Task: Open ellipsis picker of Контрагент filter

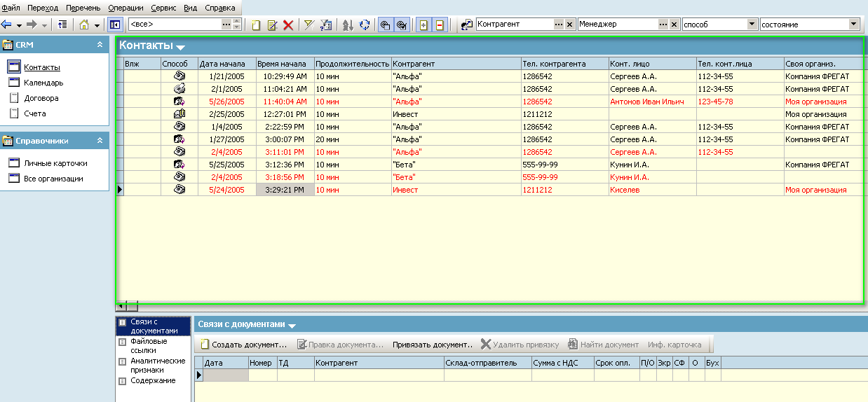Action: pyautogui.click(x=559, y=24)
